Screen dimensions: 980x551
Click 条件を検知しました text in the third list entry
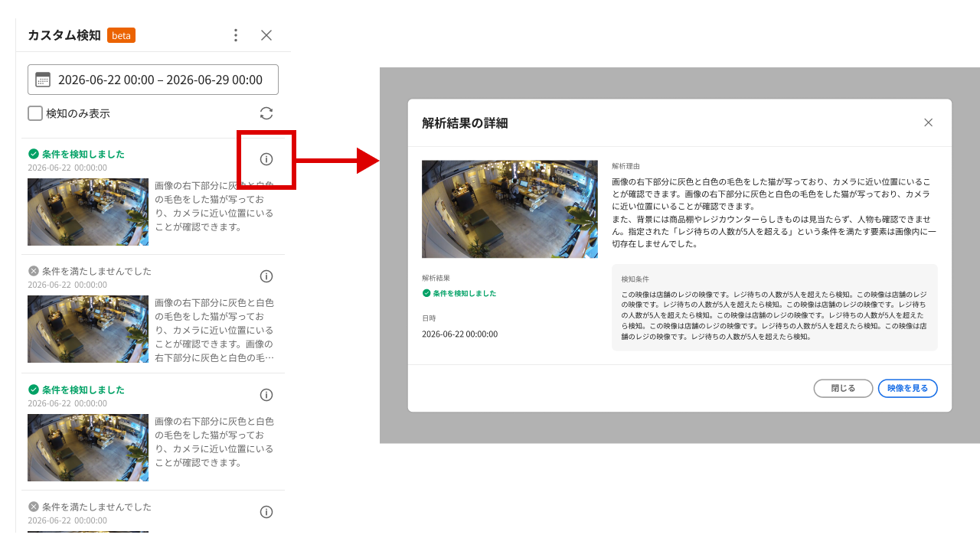pyautogui.click(x=83, y=390)
